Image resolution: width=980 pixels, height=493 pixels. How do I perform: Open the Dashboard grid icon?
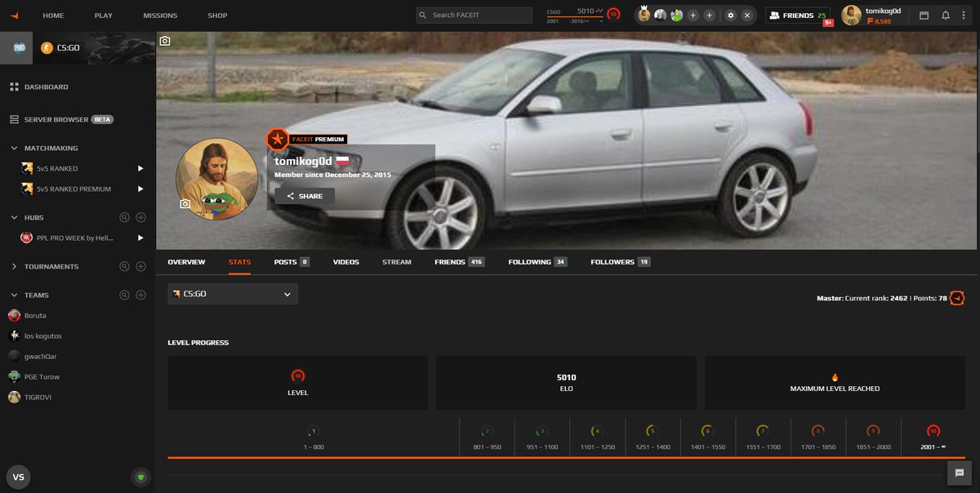(14, 87)
